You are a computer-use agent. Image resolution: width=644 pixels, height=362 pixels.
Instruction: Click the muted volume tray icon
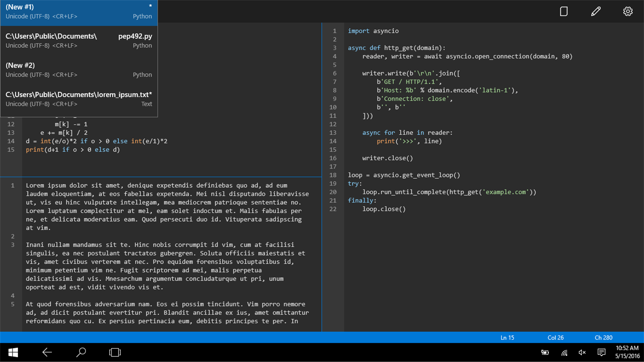(x=582, y=353)
